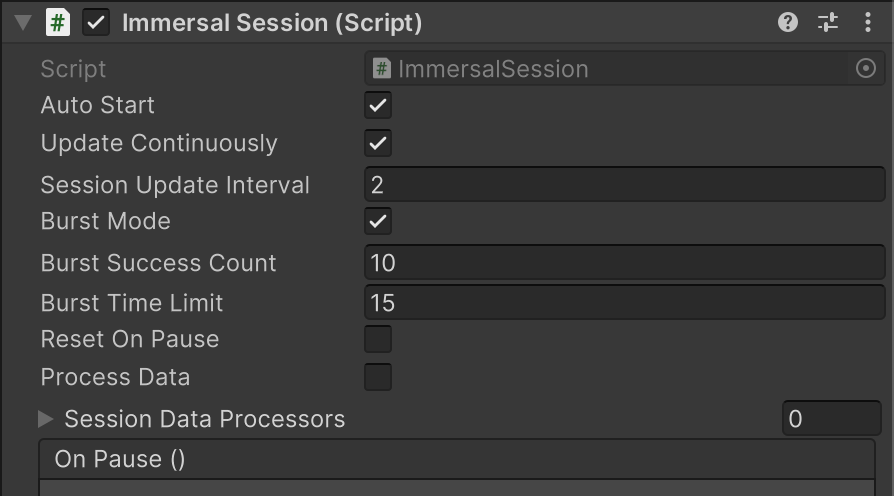This screenshot has height=496, width=894.
Task: Open component presets sliders icon
Action: (x=828, y=23)
